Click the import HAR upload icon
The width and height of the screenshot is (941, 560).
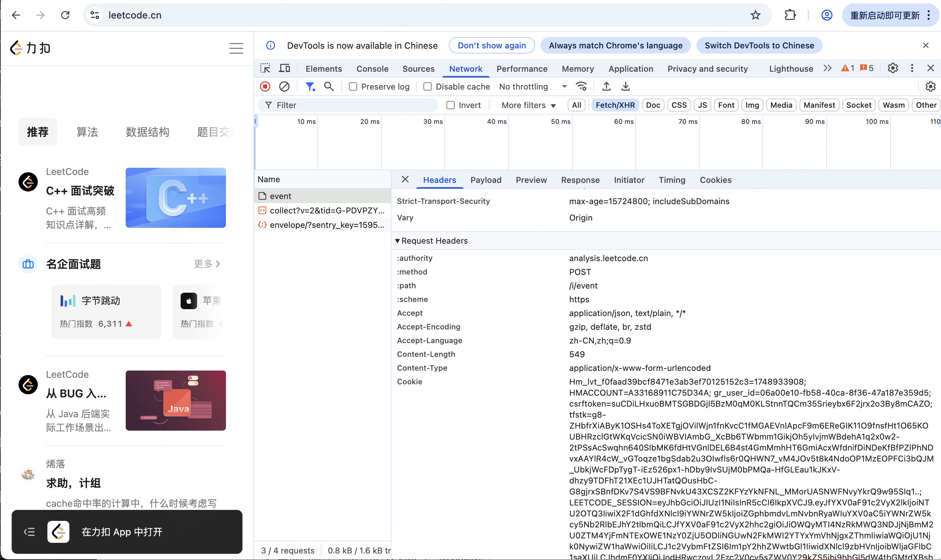(x=606, y=87)
